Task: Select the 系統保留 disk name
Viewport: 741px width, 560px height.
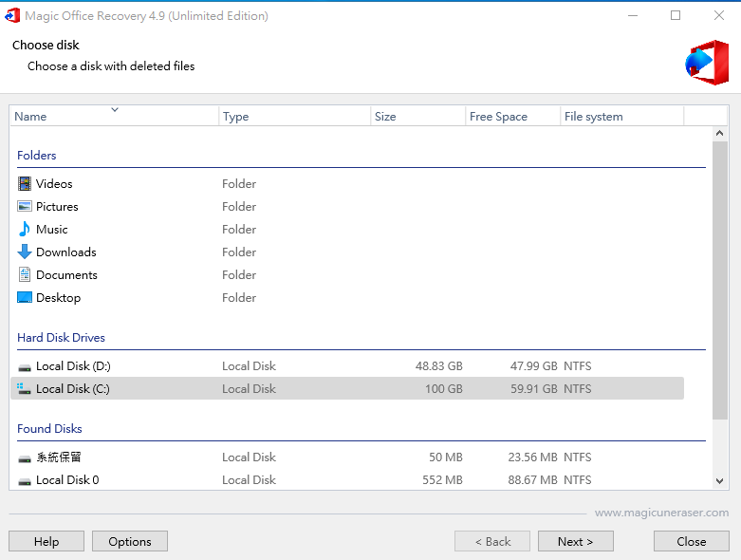Action: (59, 457)
